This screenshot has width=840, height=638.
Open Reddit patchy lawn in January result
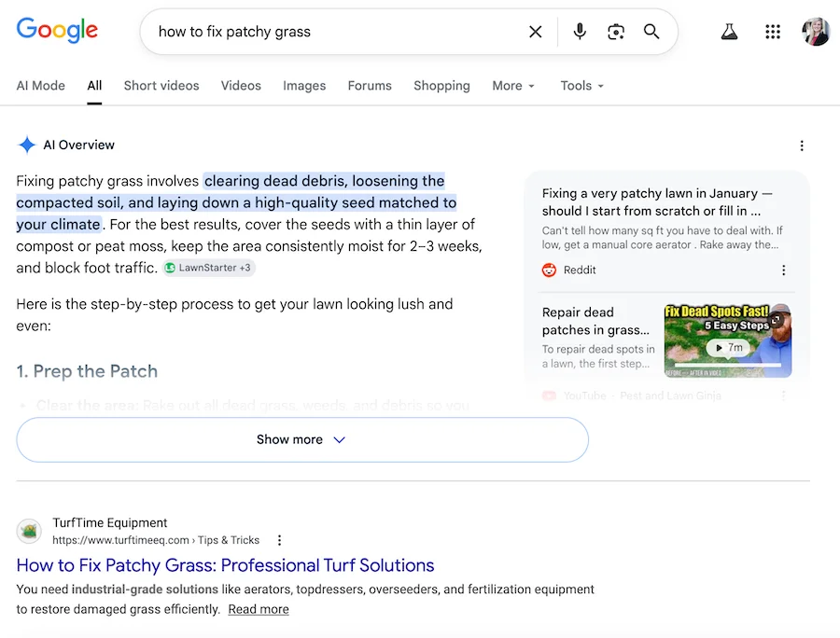click(x=657, y=201)
